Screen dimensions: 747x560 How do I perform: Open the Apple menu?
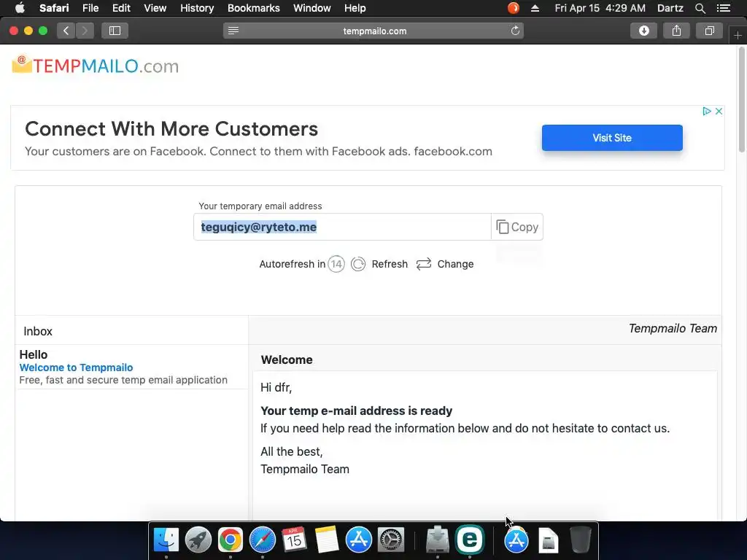coord(20,8)
